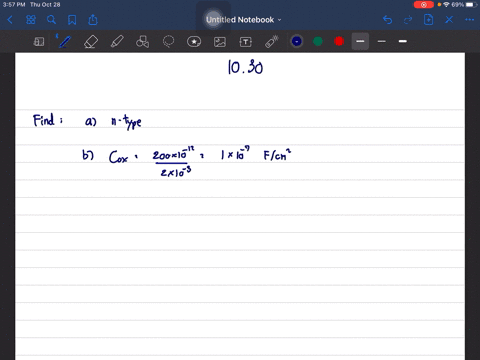The image size is (480, 360).
Task: Choose the red pen color
Action: 339,41
